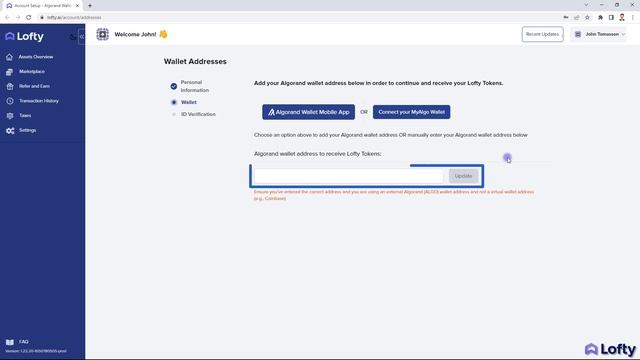This screenshot has height=360, width=640.
Task: Open Refer and Earn page
Action: pos(34,86)
